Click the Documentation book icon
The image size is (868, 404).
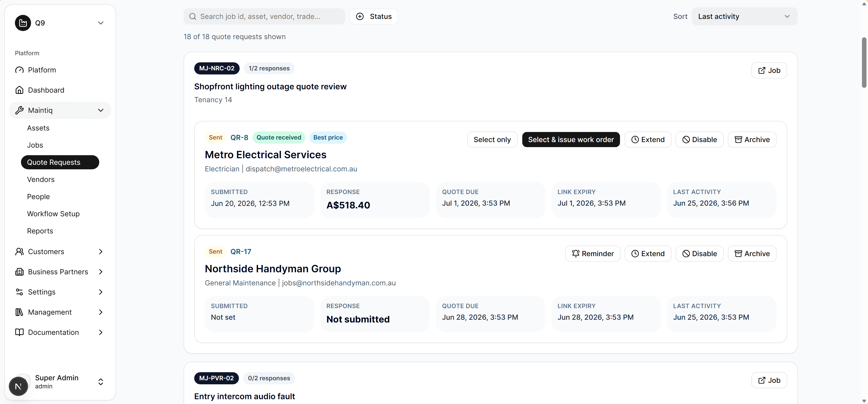(x=19, y=333)
